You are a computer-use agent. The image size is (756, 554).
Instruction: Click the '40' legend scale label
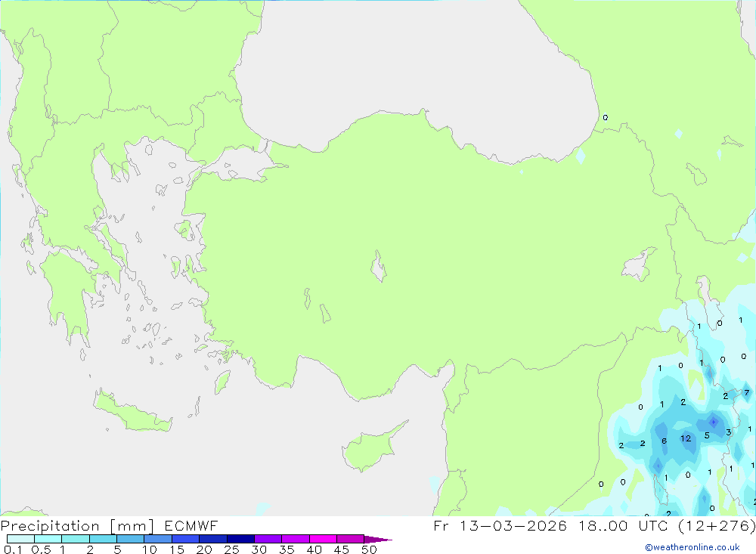(314, 549)
